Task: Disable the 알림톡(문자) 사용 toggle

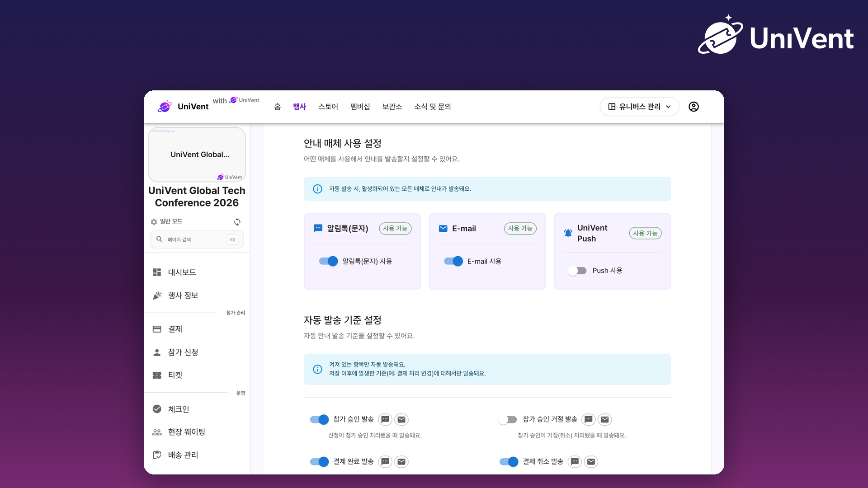Action: coord(328,261)
